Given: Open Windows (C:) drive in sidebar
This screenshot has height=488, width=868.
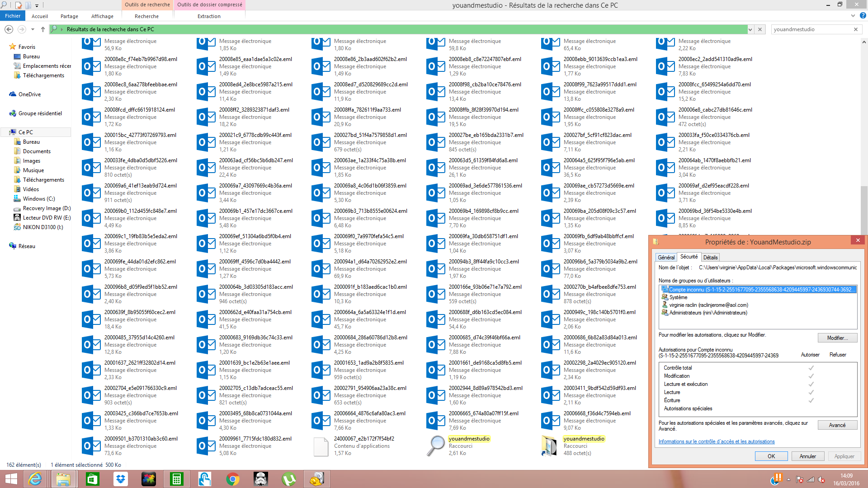Looking at the screenshot, I should [39, 199].
